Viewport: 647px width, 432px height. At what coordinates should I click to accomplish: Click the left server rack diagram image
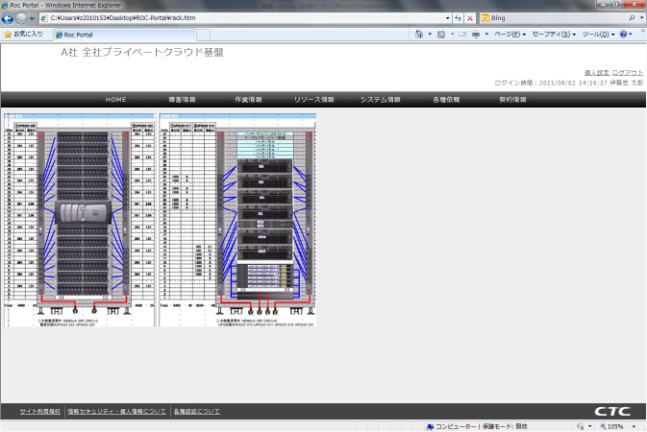click(x=78, y=220)
